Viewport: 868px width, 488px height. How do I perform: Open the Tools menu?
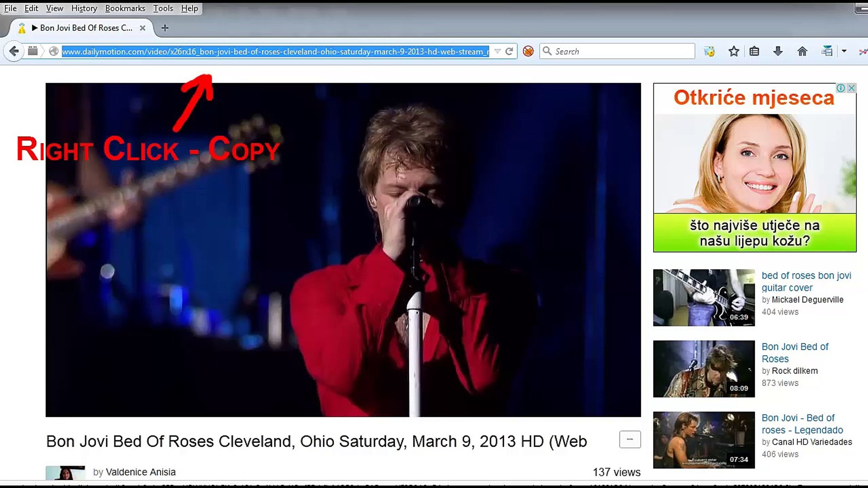coord(163,8)
